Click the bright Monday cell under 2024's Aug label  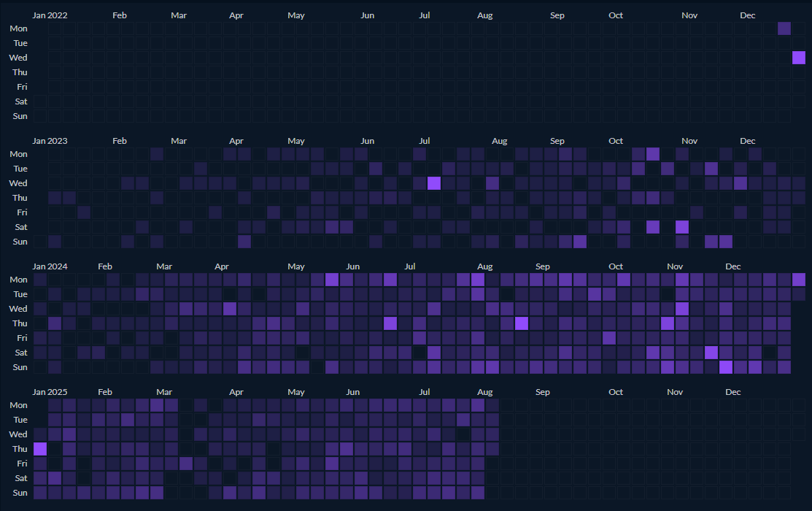point(478,280)
